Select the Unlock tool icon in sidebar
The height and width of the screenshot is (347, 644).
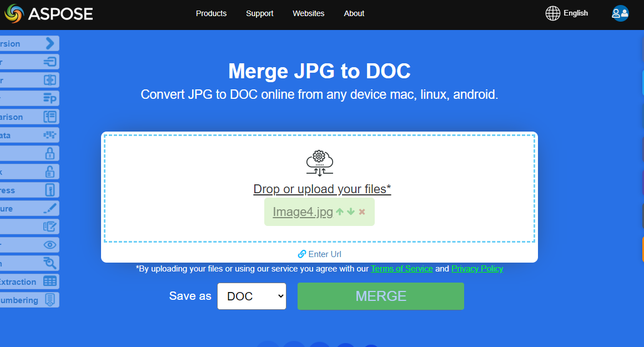(49, 171)
